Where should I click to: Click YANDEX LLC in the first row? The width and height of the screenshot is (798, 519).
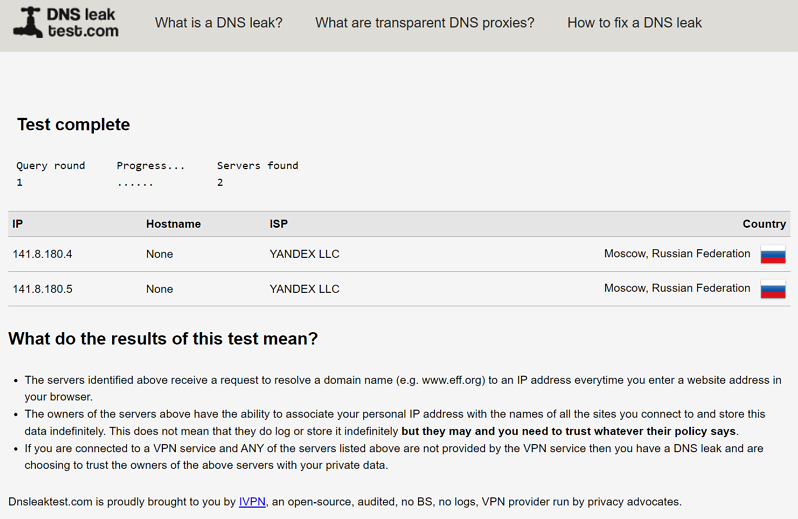[304, 254]
